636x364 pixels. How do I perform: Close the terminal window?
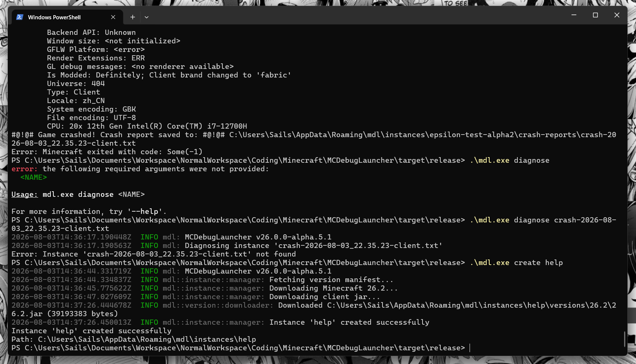point(617,15)
